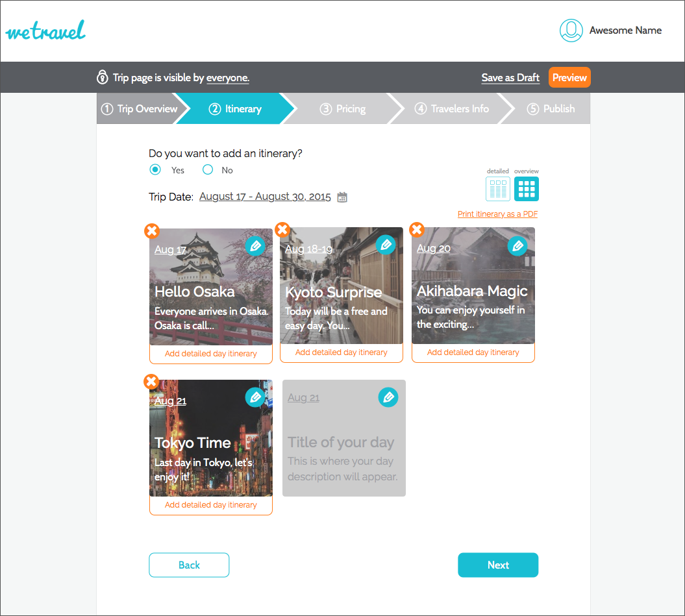Viewport: 685px width, 616px height.
Task: Select Yes for adding an itinerary
Action: 155,170
